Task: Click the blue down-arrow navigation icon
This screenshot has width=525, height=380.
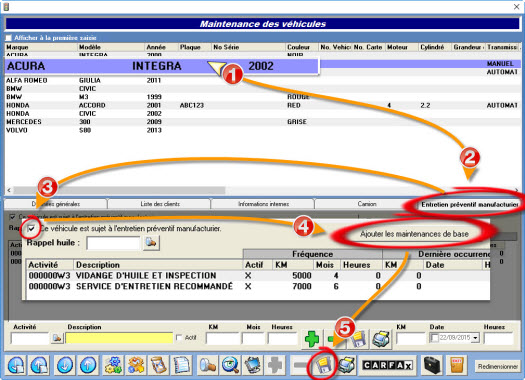Action: point(65,365)
